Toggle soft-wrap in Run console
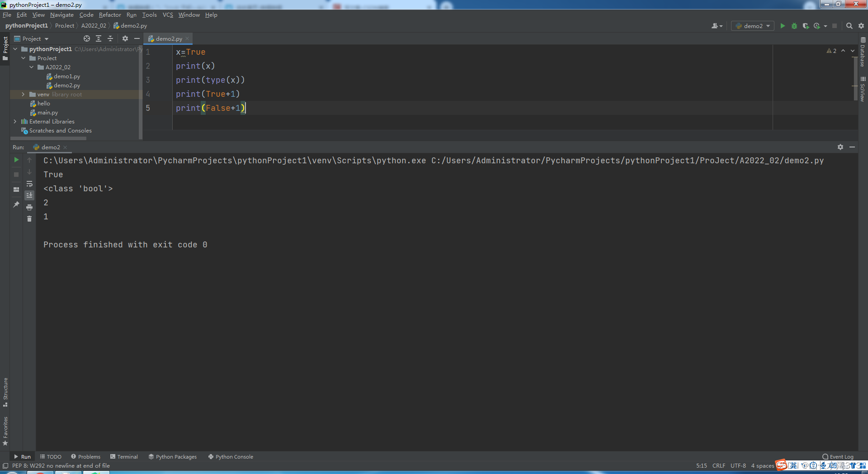Screen dimensions: 868x474 [x=29, y=184]
